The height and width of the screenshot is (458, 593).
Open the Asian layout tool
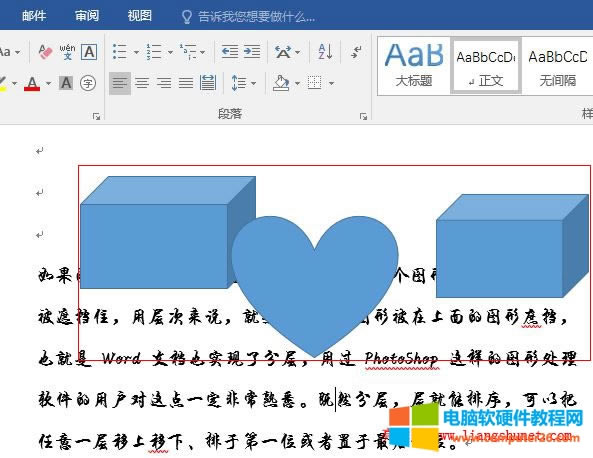283,52
